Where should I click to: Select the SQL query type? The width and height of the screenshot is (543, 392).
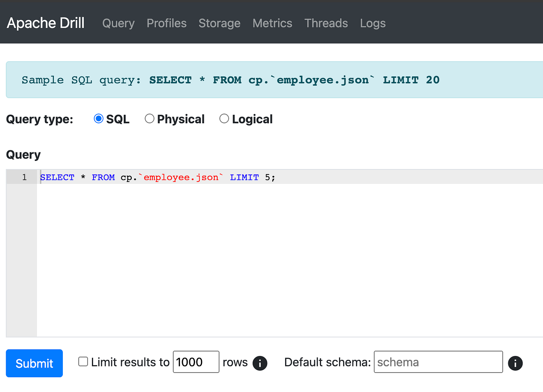tap(99, 119)
